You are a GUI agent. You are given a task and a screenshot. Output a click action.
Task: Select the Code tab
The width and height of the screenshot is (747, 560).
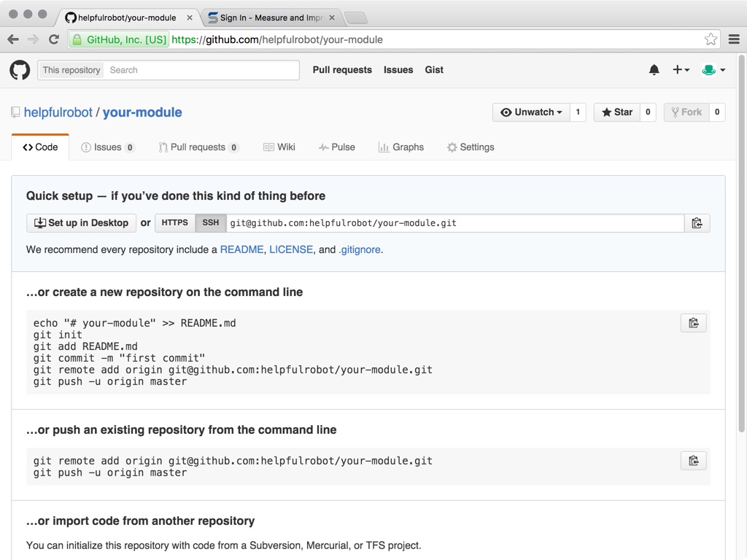tap(41, 147)
